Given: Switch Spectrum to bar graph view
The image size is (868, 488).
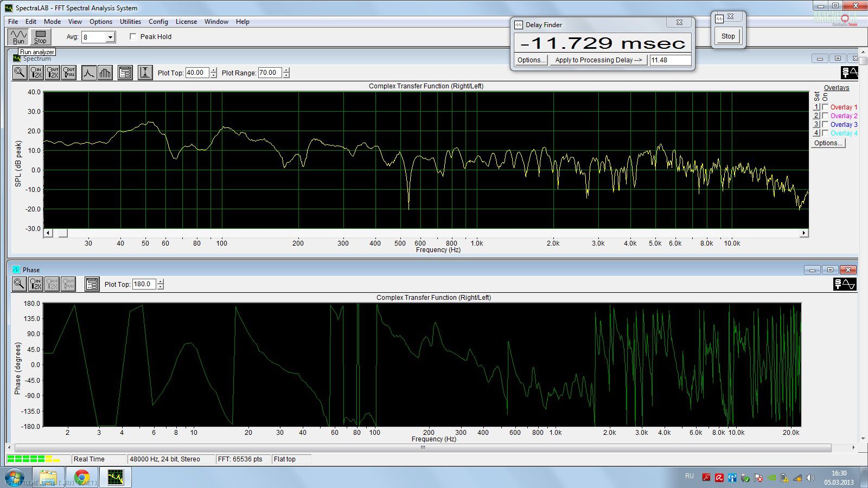Looking at the screenshot, I should click(x=105, y=73).
